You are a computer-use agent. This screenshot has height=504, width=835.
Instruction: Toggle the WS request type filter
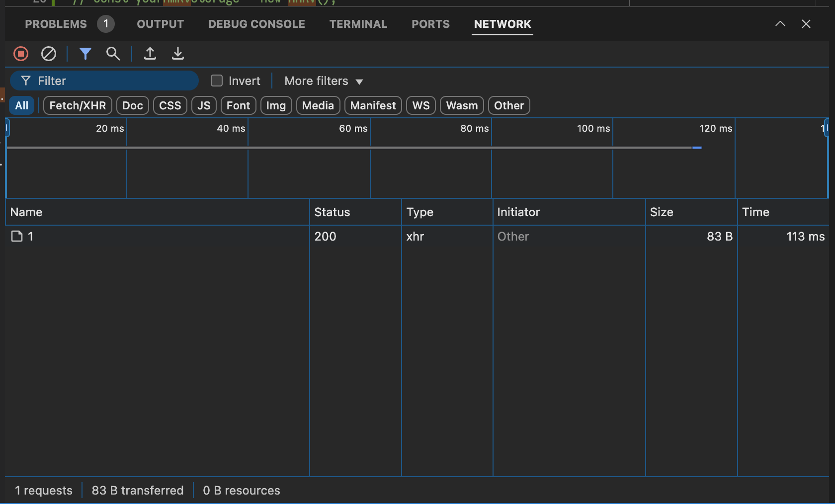pos(420,105)
